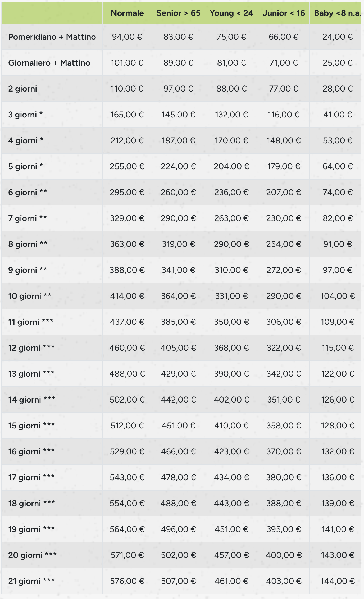Select the 170,00 € Young price cell
Screen dimensions: 364x599
[x=231, y=140]
